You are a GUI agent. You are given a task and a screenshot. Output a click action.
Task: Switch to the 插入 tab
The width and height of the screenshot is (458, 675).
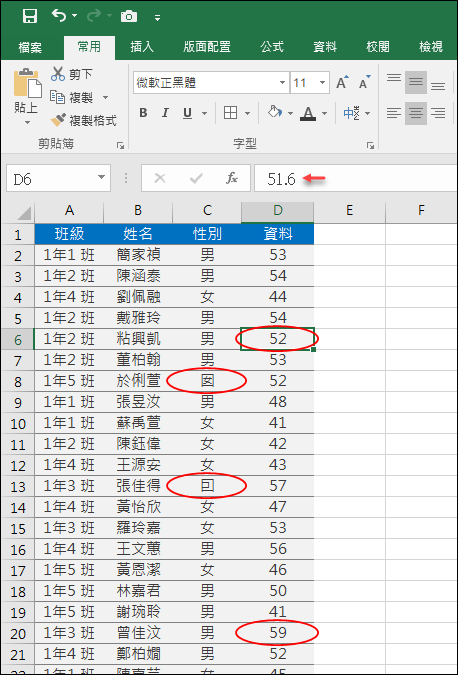pyautogui.click(x=142, y=46)
